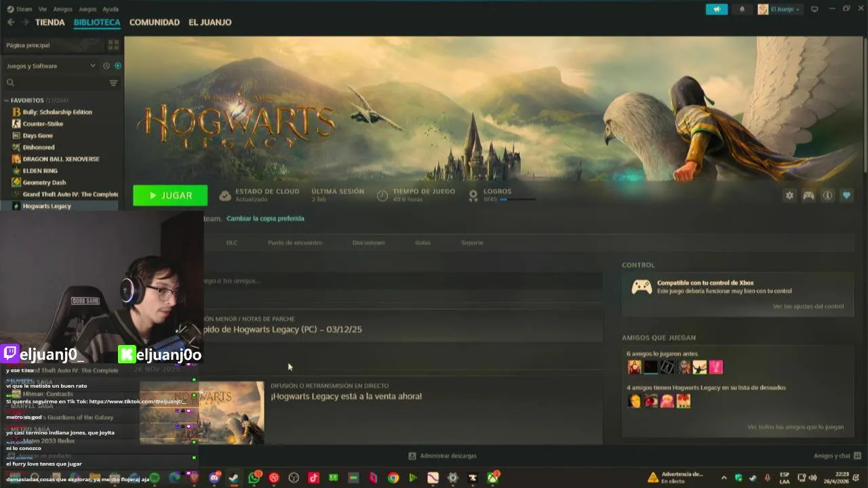This screenshot has height=488, width=868.
Task: Open the Steam announcements megaphone button
Action: point(716,9)
